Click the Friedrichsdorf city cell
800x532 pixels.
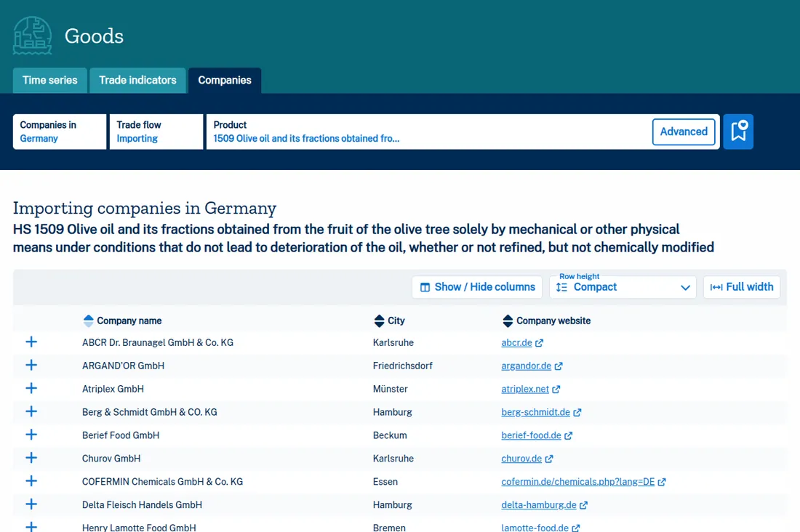(x=403, y=366)
